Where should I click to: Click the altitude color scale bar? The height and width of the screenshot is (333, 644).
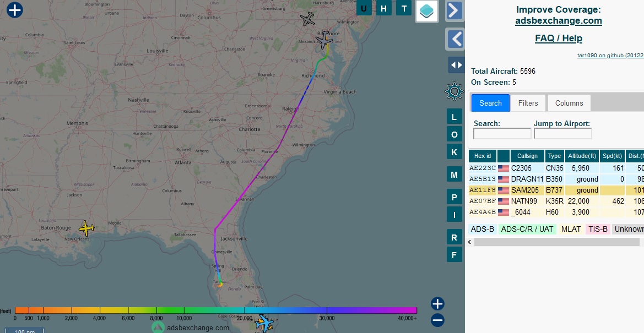coord(215,310)
